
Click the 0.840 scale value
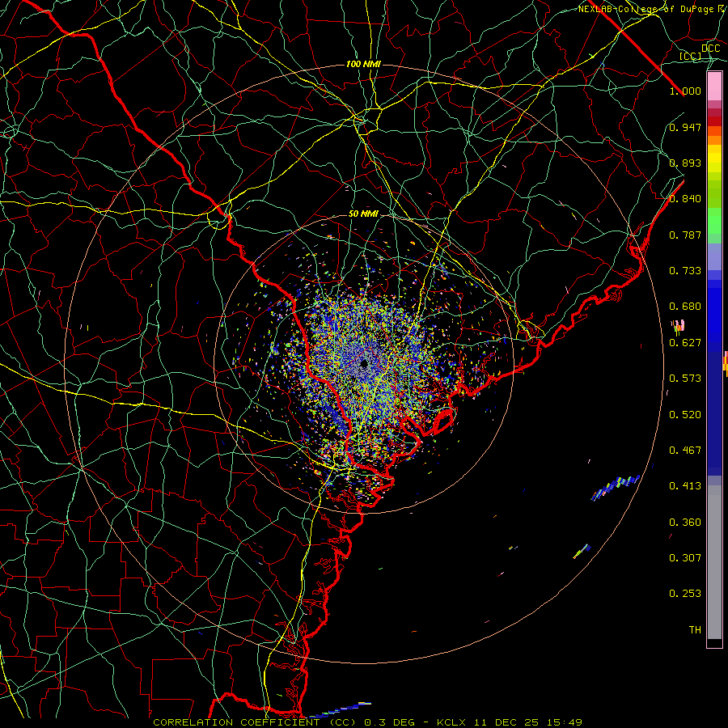(685, 199)
